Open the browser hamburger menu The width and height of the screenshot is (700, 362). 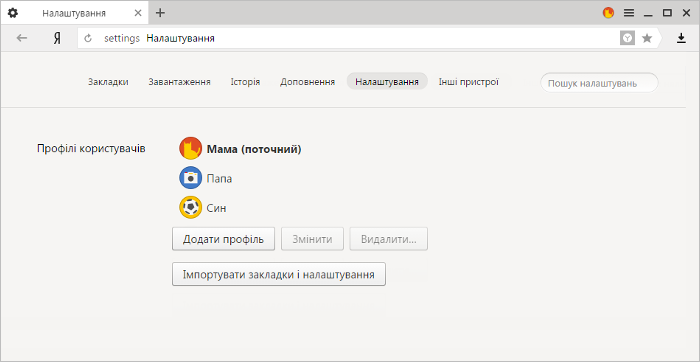[x=629, y=13]
